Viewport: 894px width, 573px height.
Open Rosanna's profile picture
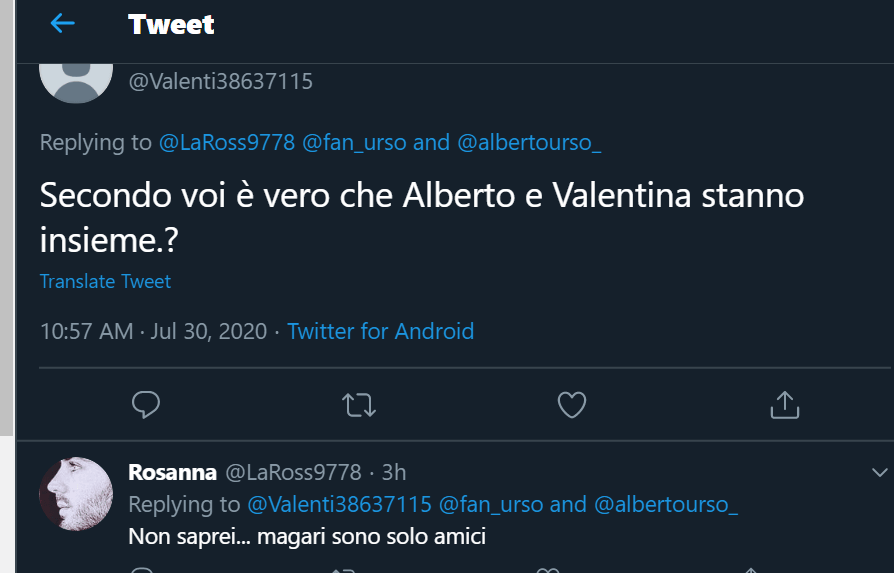(75, 494)
